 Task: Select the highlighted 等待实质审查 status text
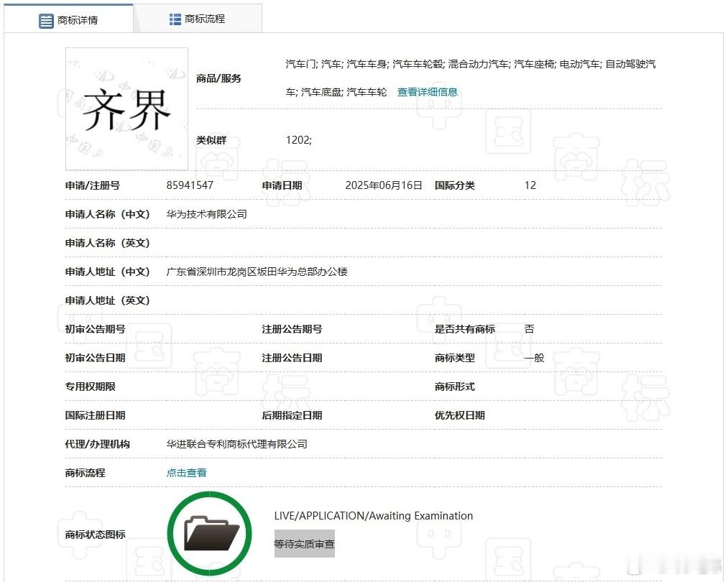tap(304, 544)
